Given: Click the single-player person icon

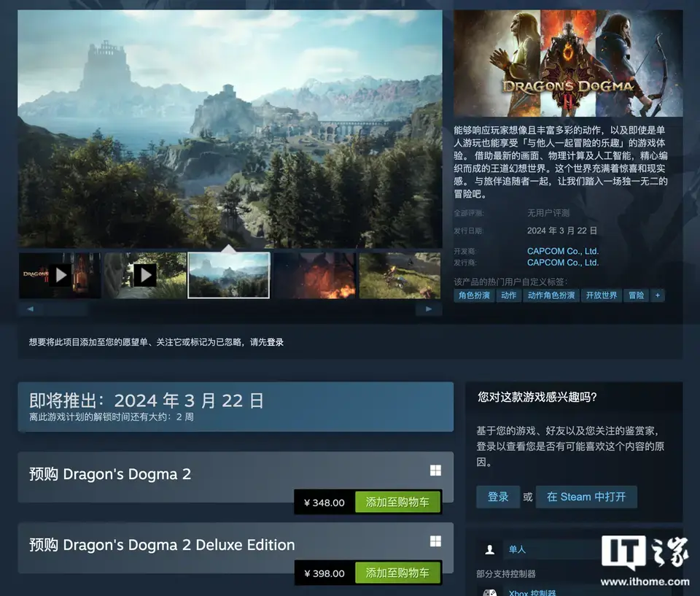Looking at the screenshot, I should (490, 549).
